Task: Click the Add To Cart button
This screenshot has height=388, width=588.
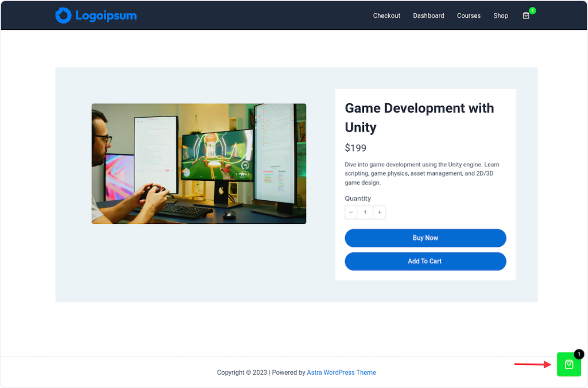Action: point(425,261)
